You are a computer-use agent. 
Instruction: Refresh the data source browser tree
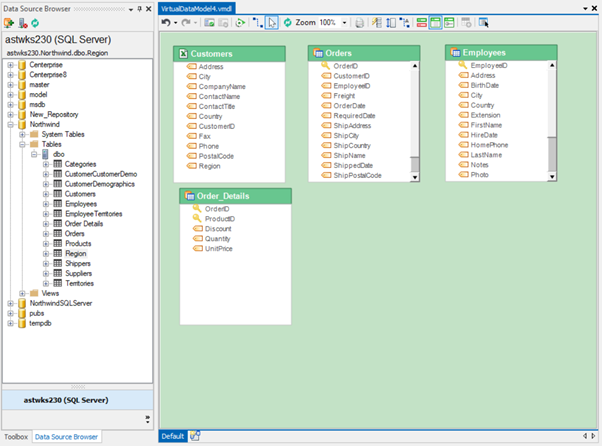click(35, 21)
